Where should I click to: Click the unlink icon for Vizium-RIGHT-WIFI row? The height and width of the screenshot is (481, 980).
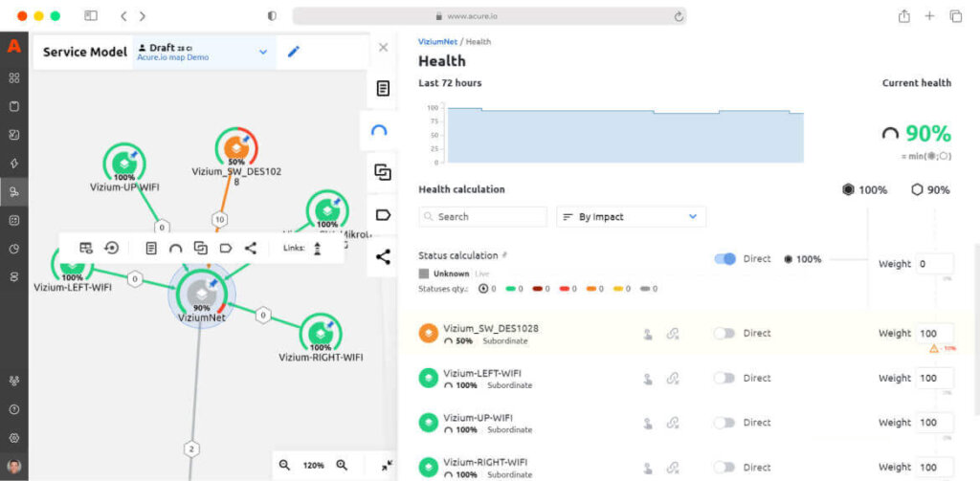click(x=673, y=468)
